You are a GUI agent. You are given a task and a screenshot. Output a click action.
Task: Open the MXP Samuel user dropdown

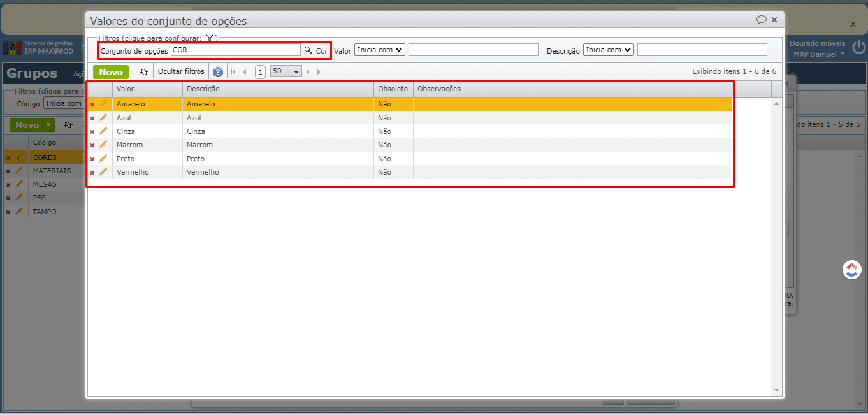819,54
